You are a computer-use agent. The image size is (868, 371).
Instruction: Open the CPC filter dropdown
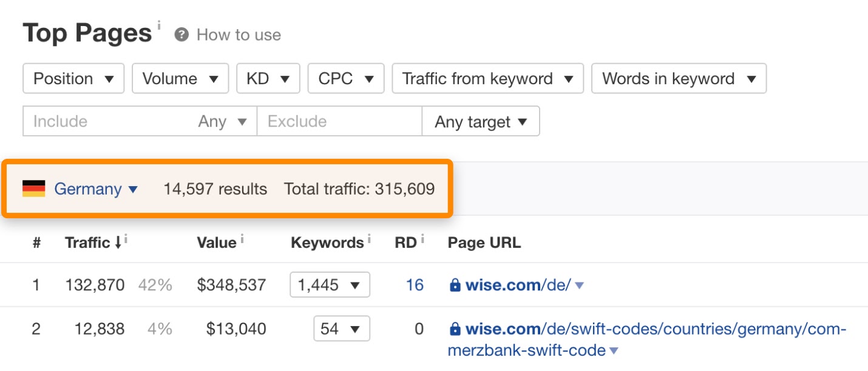tap(346, 79)
